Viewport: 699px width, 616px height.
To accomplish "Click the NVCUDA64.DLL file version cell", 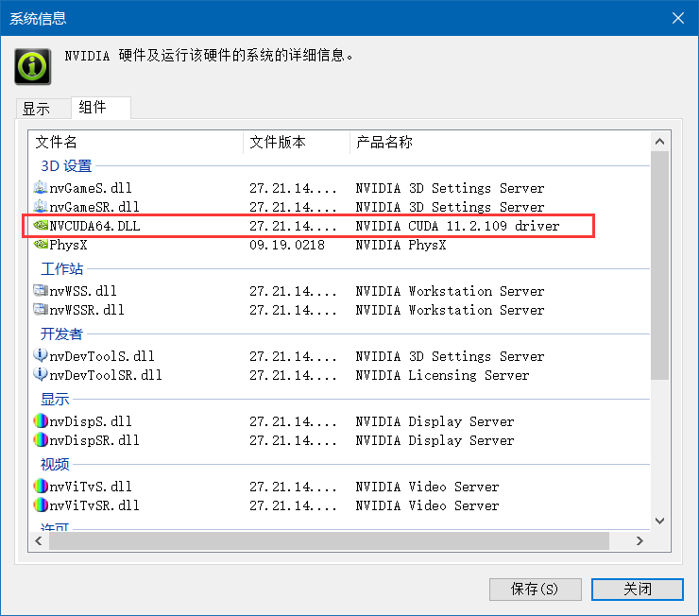I will (293, 226).
